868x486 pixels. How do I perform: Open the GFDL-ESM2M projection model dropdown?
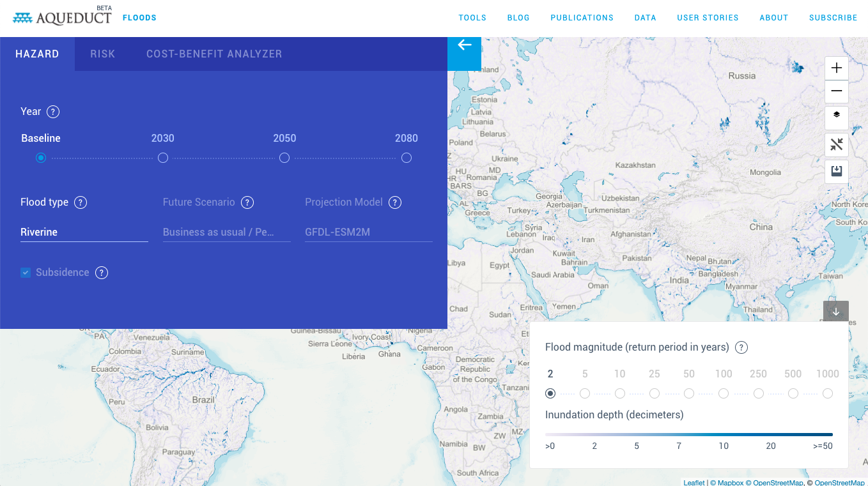click(x=369, y=232)
